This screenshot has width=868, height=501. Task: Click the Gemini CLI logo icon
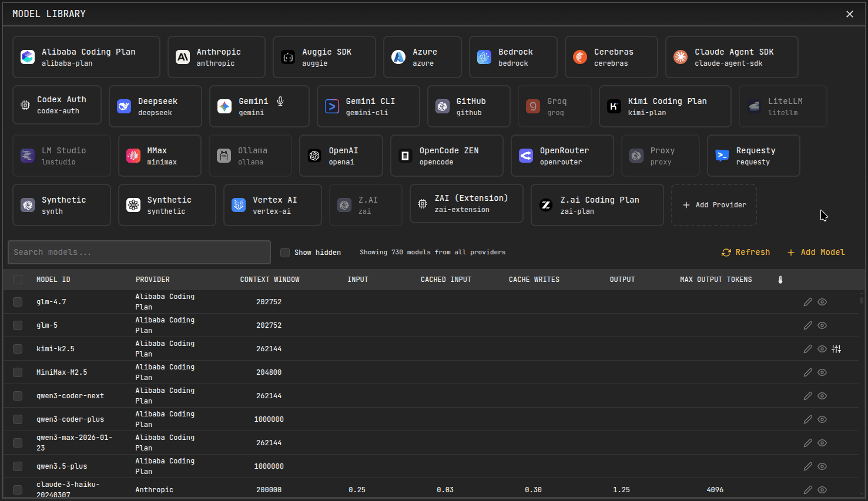click(x=332, y=106)
